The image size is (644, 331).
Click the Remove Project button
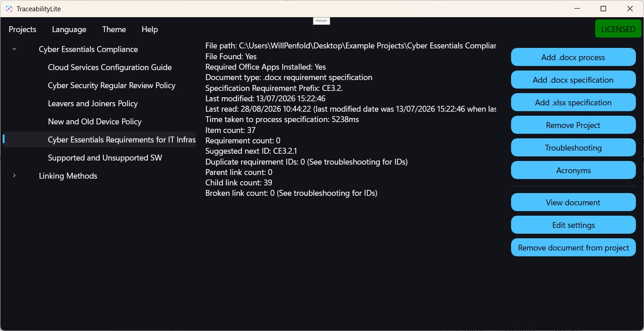(573, 125)
